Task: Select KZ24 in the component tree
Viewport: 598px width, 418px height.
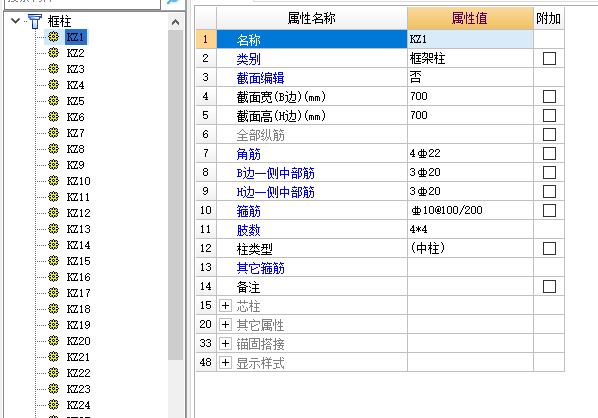Action: (79, 405)
